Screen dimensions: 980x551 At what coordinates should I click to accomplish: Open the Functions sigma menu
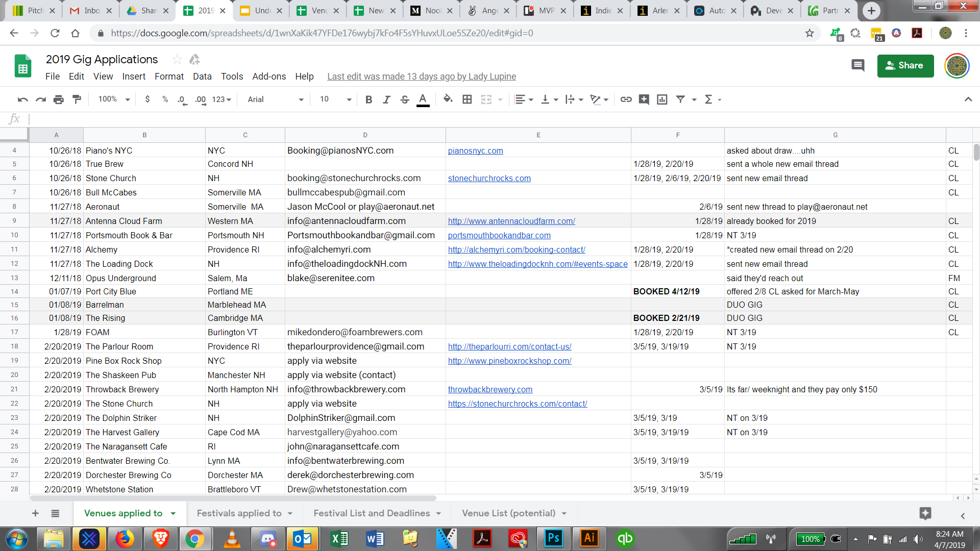click(708, 99)
